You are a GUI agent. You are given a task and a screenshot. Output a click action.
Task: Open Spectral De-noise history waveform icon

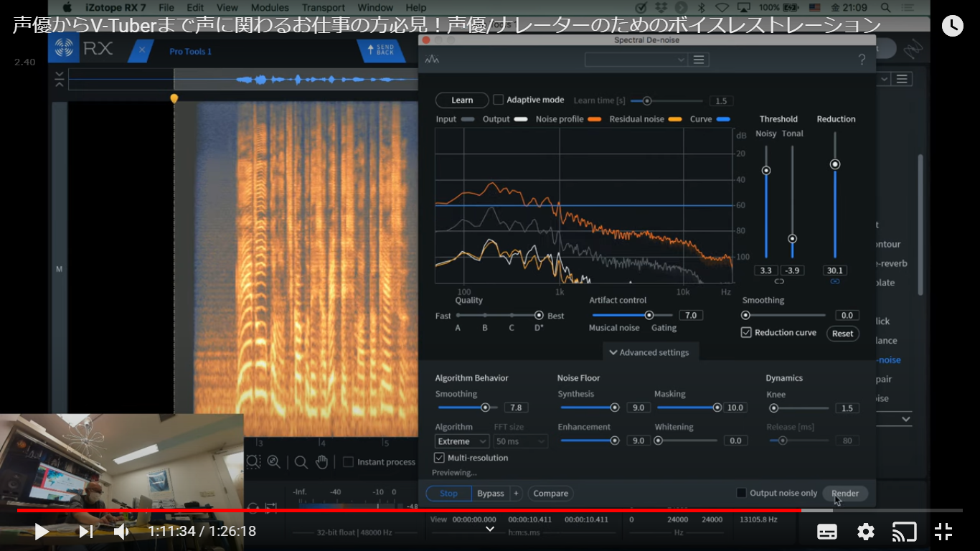(432, 60)
